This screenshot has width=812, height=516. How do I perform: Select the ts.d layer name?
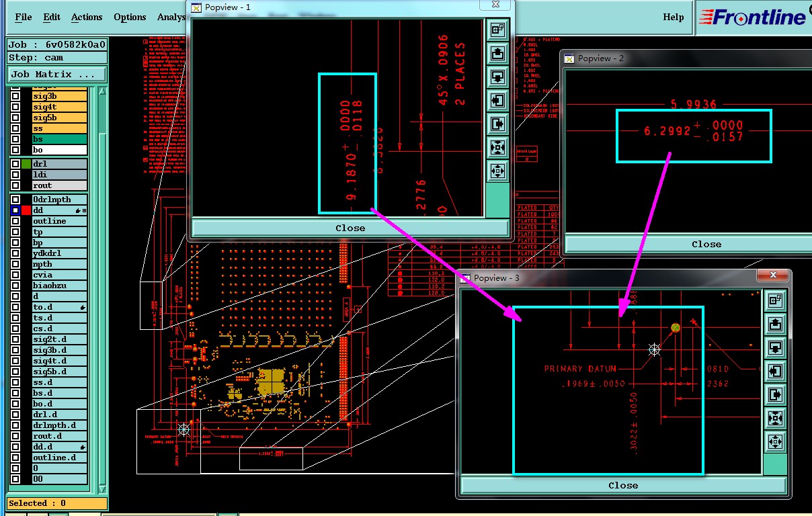pos(60,318)
